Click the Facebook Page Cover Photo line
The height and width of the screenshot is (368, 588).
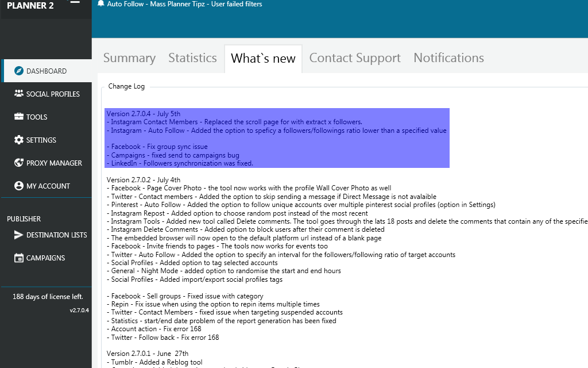point(249,188)
